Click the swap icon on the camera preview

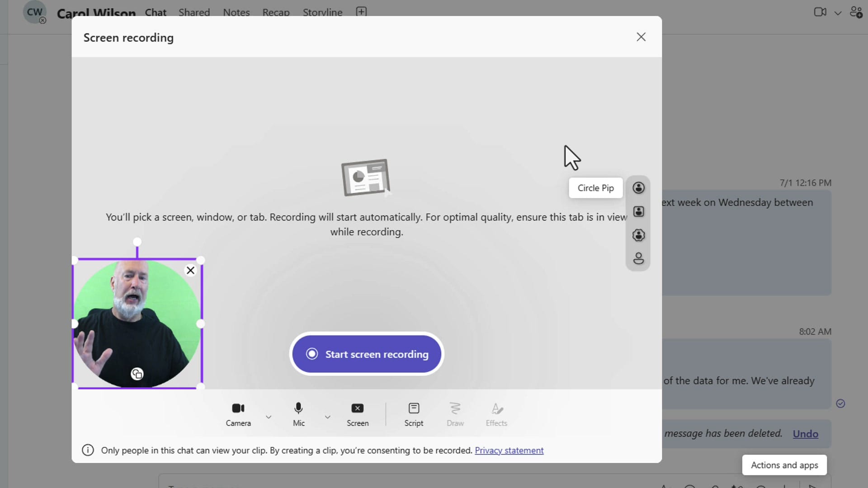[x=137, y=374]
